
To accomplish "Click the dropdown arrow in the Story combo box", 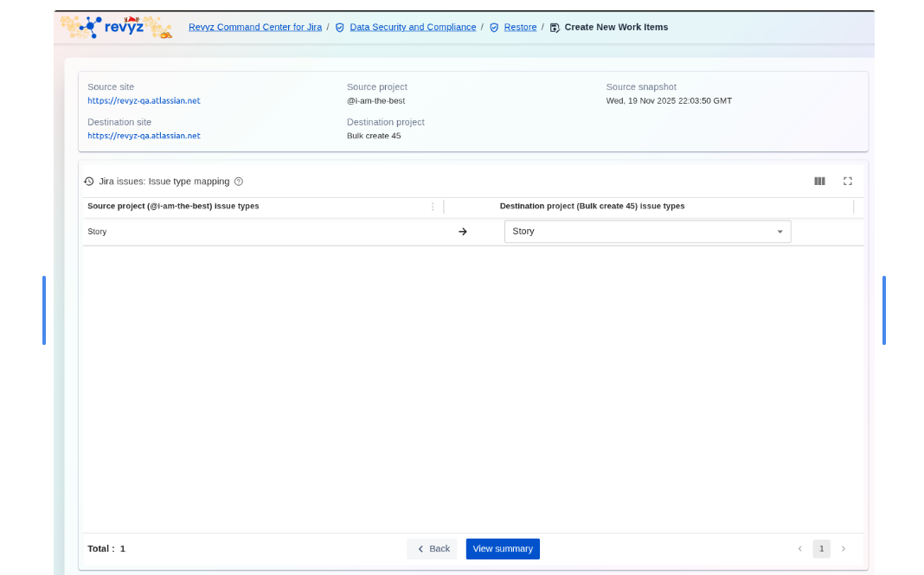I will click(780, 232).
